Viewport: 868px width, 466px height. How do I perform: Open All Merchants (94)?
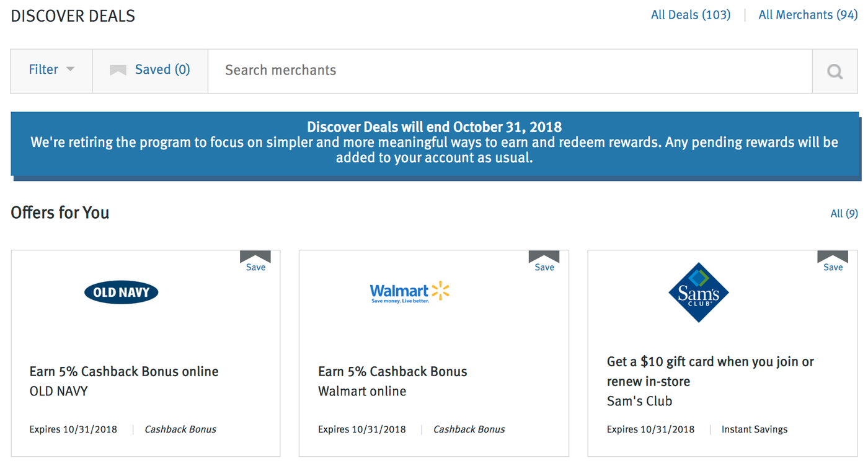(x=807, y=14)
